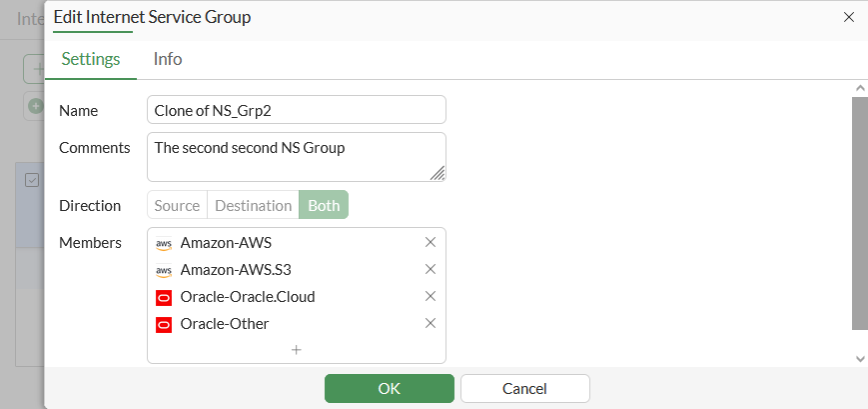Viewport: 868px width, 409px height.
Task: Remove Amazon-AWS.S3 member with its X icon
Action: [431, 269]
